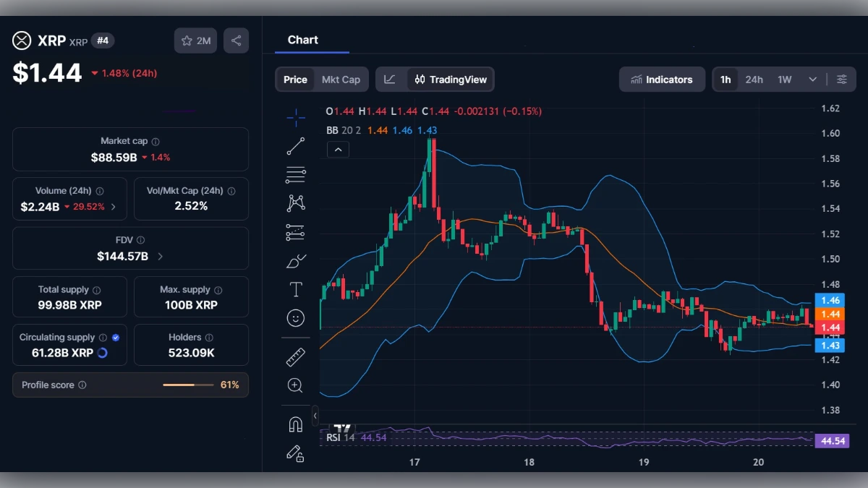Select the trend line drawing tool

coord(295,145)
